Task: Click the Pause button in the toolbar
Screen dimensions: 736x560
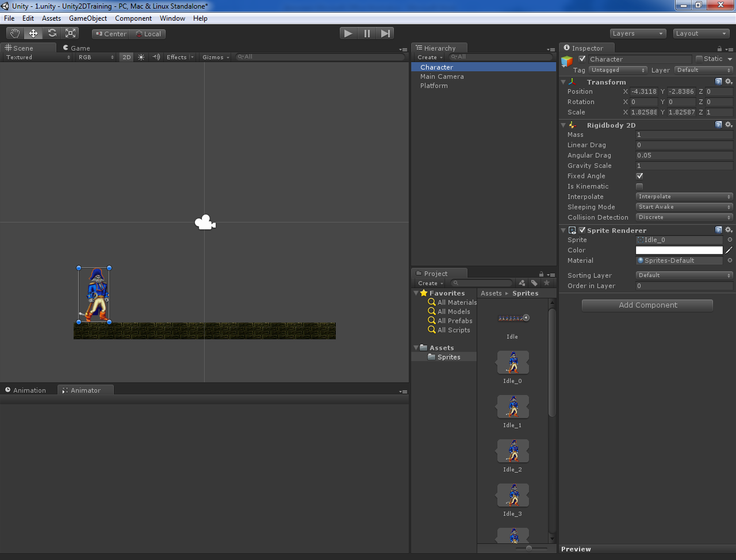Action: [367, 33]
